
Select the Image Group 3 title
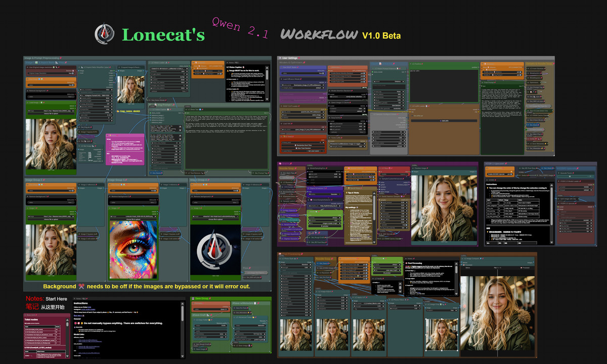(x=117, y=179)
